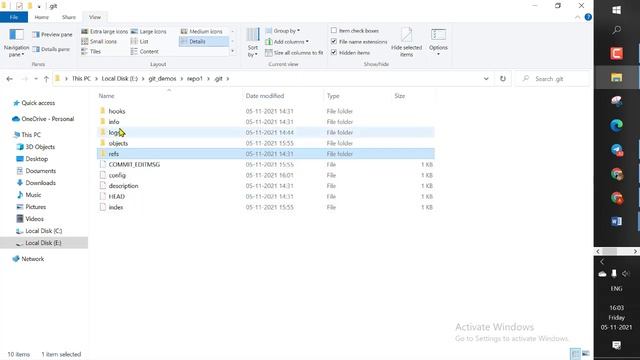Sort by Size column header
The width and height of the screenshot is (640, 360).
(x=400, y=96)
